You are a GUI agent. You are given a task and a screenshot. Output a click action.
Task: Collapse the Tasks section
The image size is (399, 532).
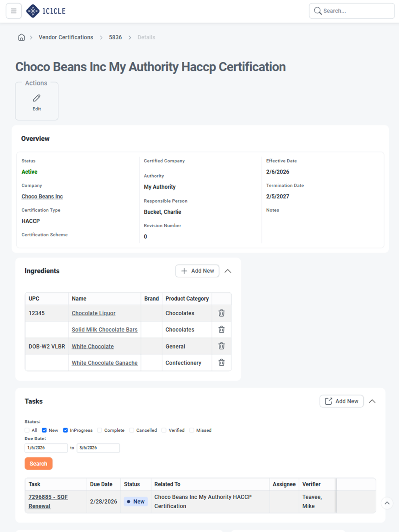(372, 401)
